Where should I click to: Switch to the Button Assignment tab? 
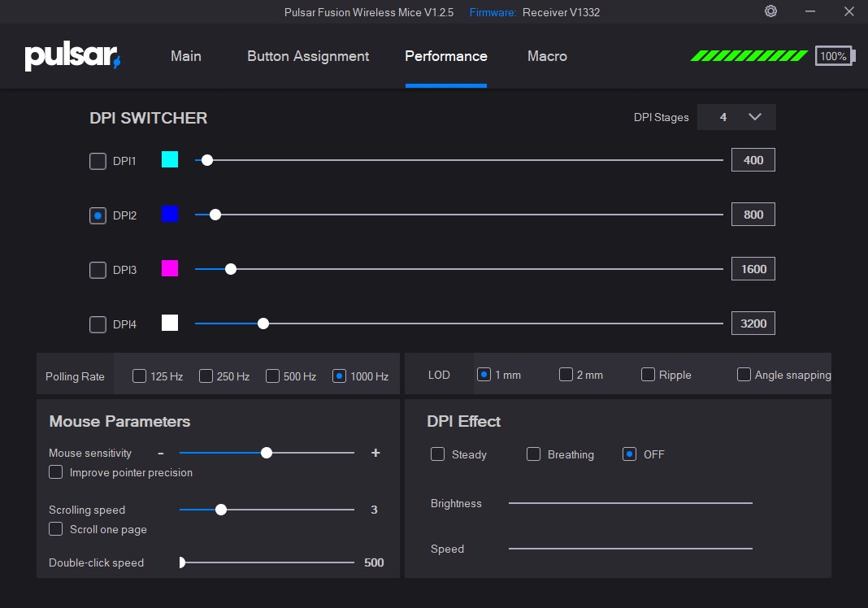(308, 56)
